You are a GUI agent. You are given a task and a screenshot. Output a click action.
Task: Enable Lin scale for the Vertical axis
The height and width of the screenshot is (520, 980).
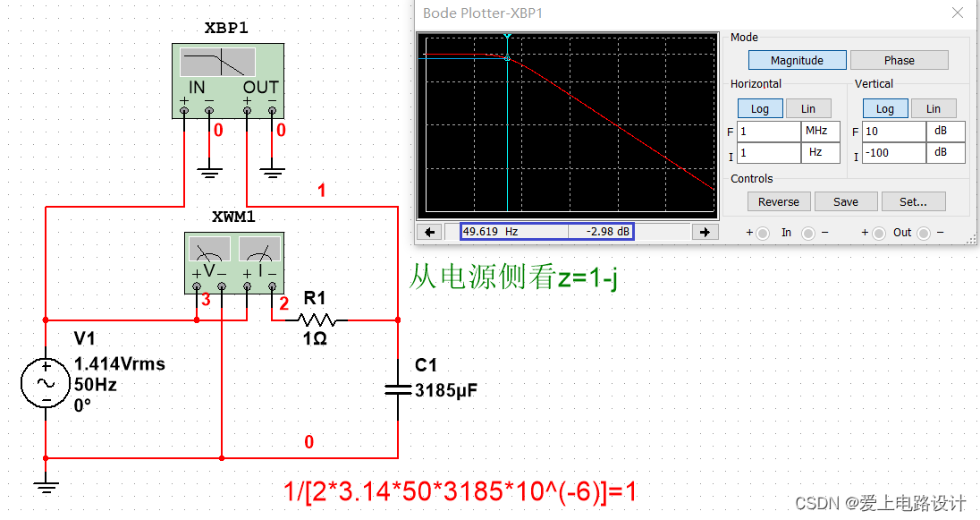click(933, 107)
